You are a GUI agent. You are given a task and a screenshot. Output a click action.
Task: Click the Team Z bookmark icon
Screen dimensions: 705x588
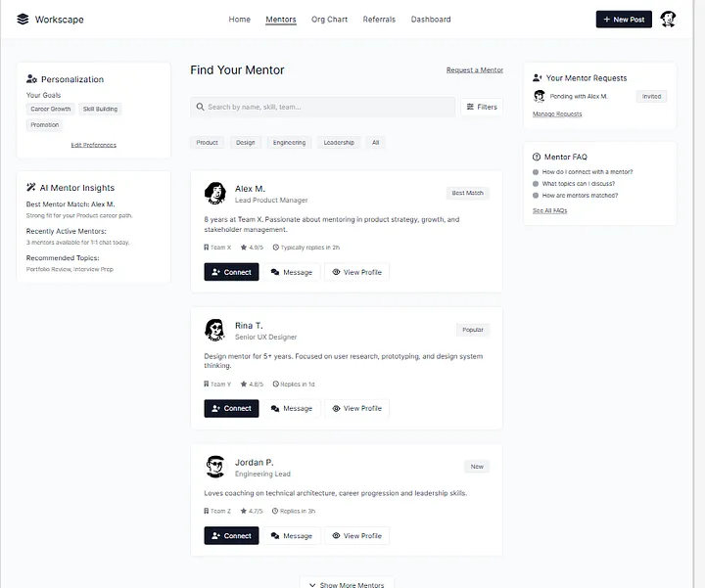(x=207, y=511)
